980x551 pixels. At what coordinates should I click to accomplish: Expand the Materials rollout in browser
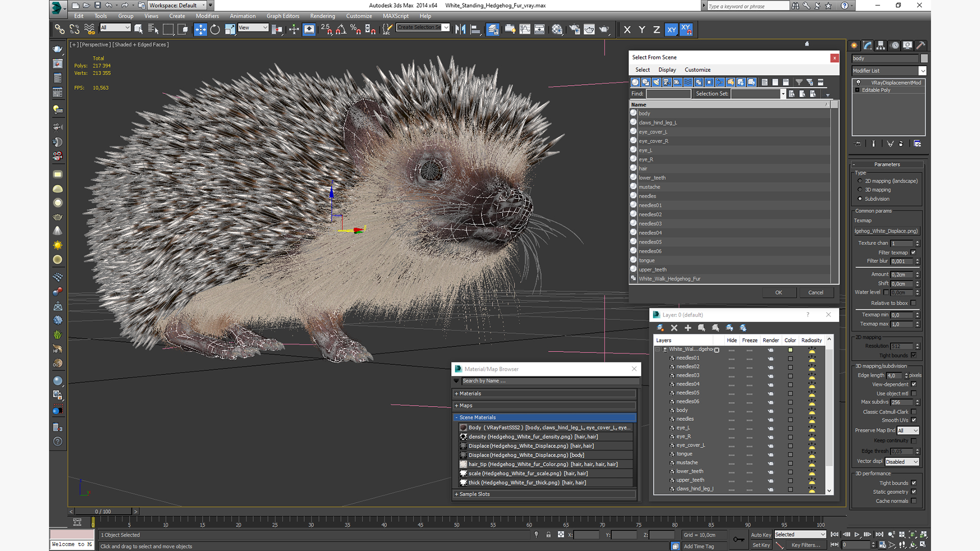coord(456,394)
